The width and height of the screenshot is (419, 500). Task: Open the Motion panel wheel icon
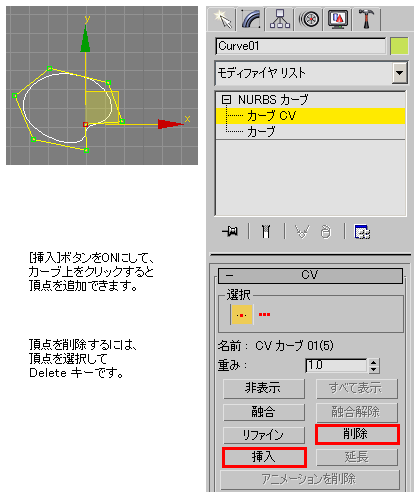[x=309, y=20]
